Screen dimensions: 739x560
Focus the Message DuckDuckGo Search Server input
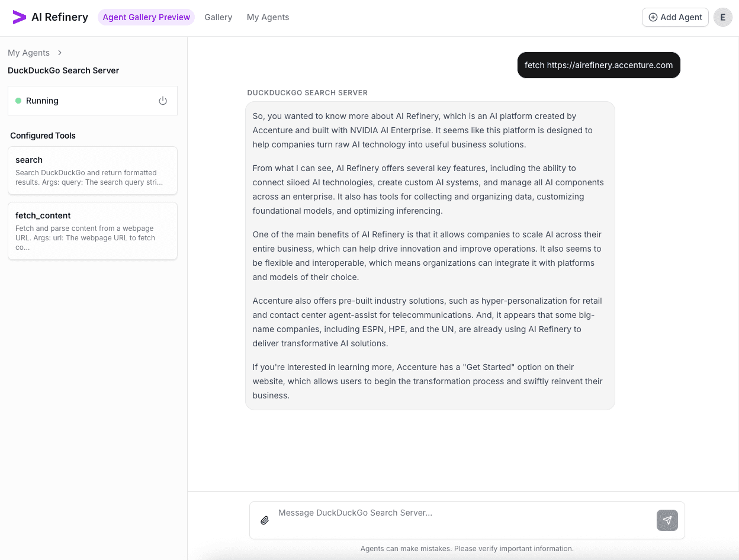point(462,513)
